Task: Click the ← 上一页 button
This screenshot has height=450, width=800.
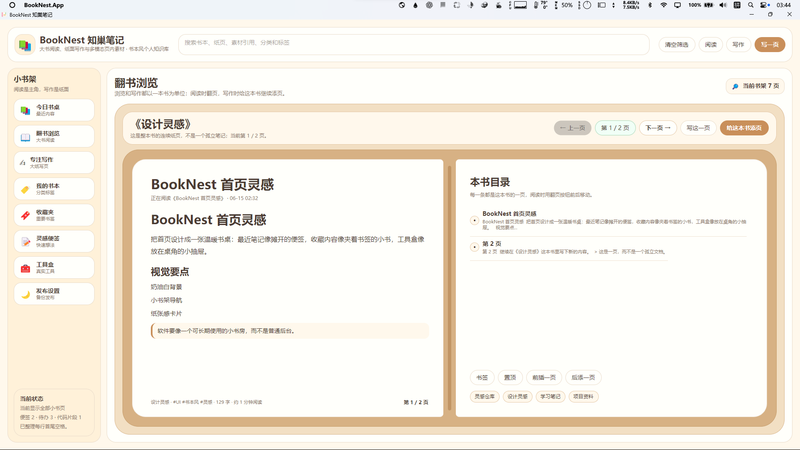Action: click(x=572, y=128)
